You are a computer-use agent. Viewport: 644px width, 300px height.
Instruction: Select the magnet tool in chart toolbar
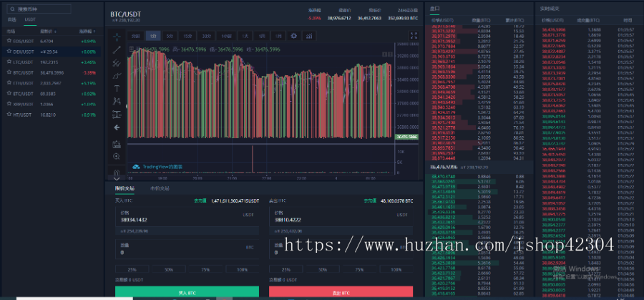(x=117, y=172)
